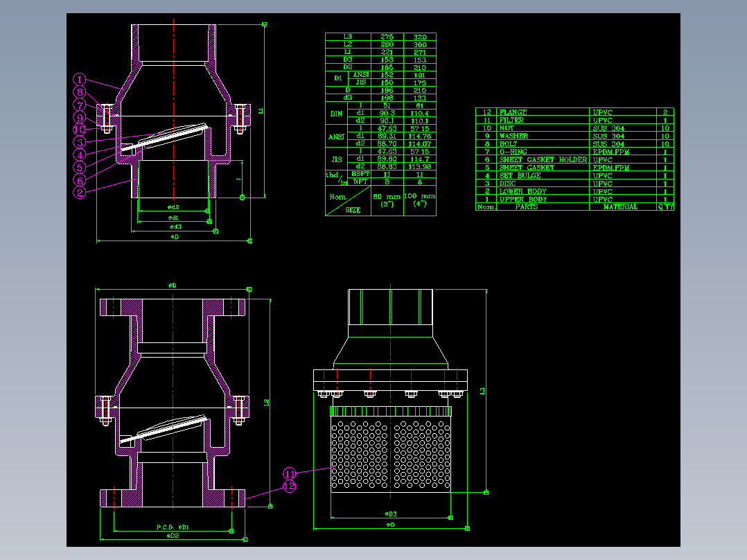Click balloon number 1 on the section view
Viewport: 747px width, 560px height.
[80, 79]
